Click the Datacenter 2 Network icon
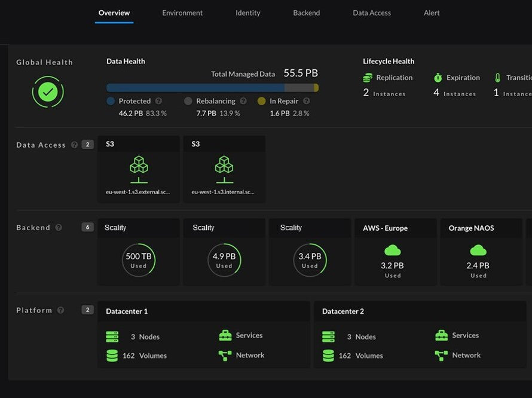Image resolution: width=532 pixels, height=398 pixels. [441, 356]
